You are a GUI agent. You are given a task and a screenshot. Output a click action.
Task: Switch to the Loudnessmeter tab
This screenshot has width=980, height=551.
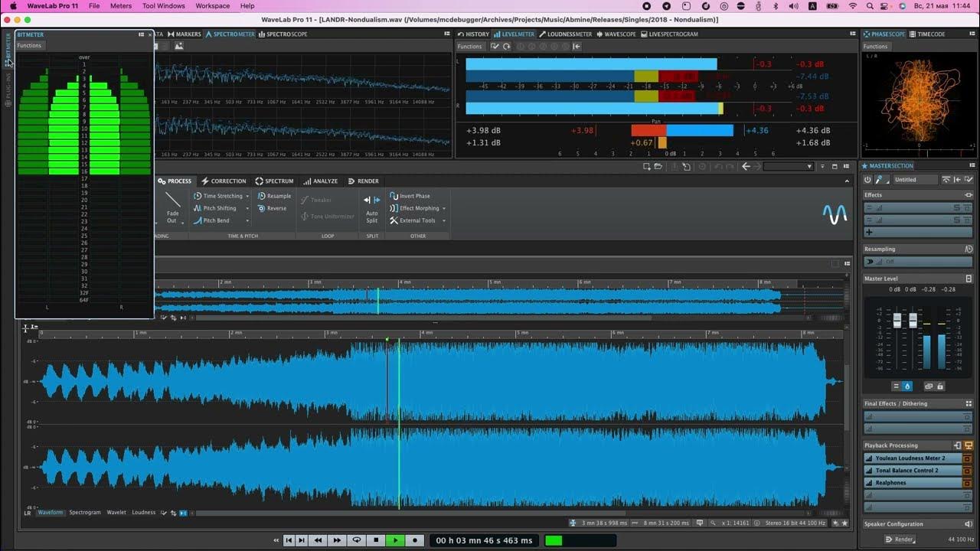[x=566, y=34]
